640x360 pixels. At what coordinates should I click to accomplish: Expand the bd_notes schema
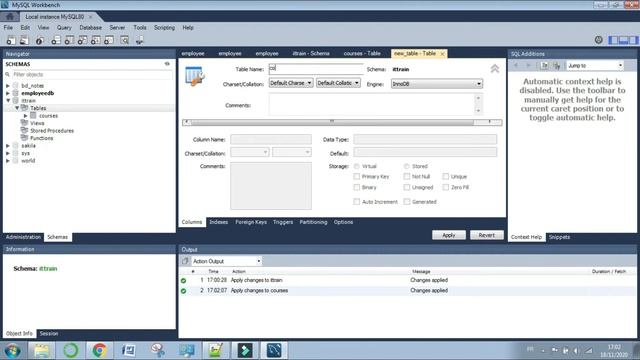point(8,86)
